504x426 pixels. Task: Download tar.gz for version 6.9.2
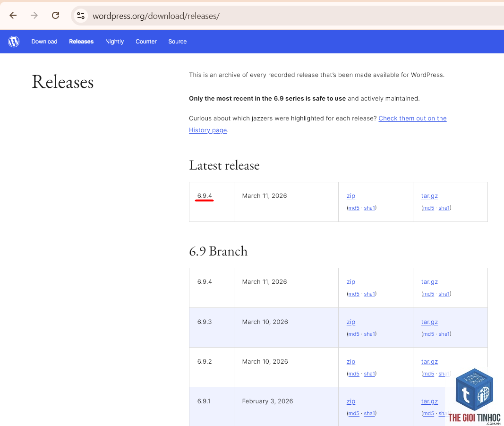(x=429, y=362)
